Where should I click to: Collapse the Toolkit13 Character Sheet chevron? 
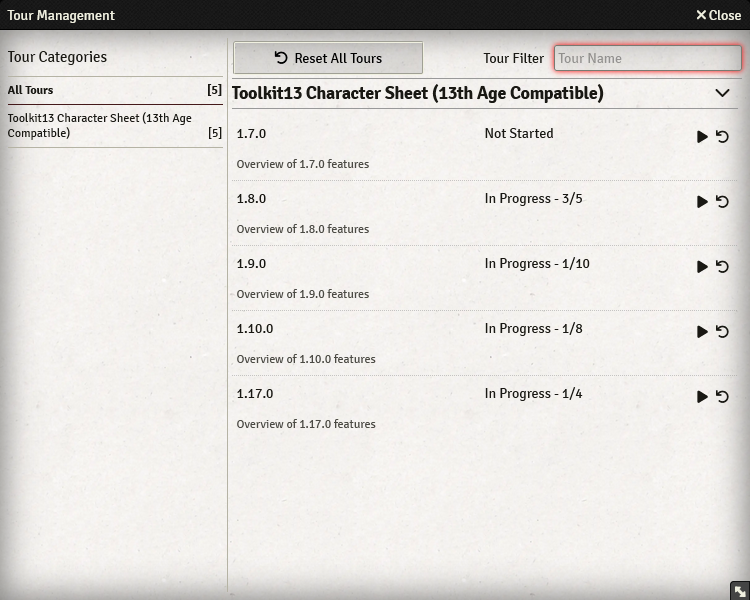722,93
